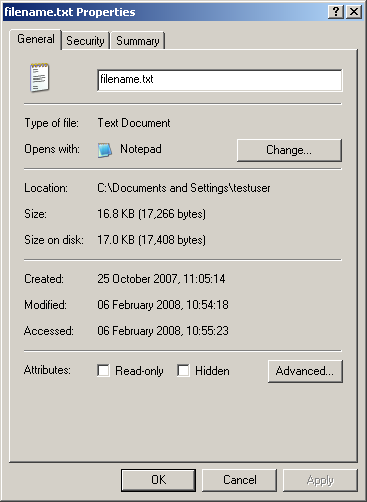The width and height of the screenshot is (367, 502).
Task: Click the 'Modified:' label
Action: [x=45, y=305]
